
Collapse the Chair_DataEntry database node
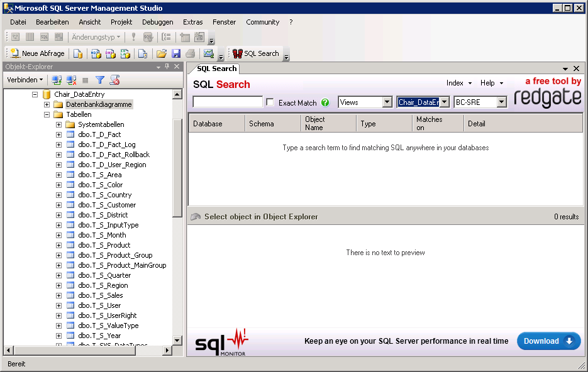[x=35, y=94]
